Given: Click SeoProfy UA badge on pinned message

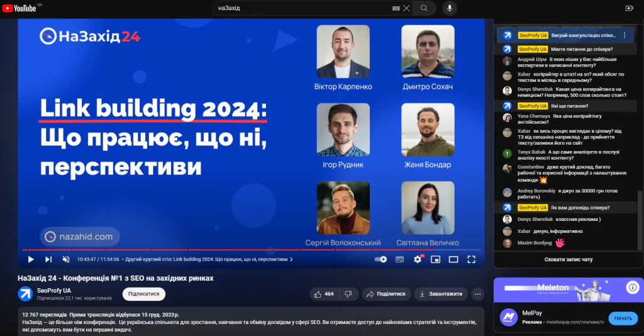Looking at the screenshot, I should (x=533, y=36).
